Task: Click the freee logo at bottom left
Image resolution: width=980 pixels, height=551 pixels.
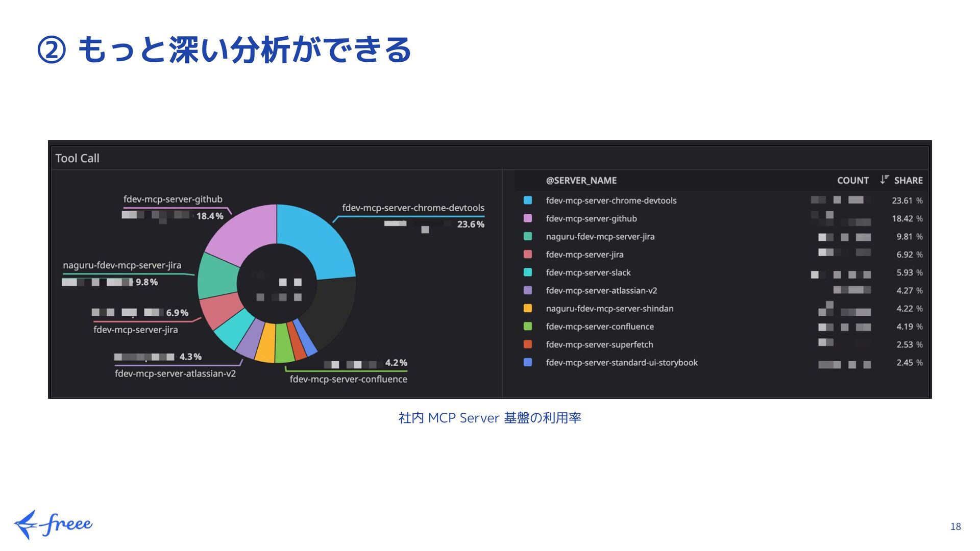Action: (53, 524)
